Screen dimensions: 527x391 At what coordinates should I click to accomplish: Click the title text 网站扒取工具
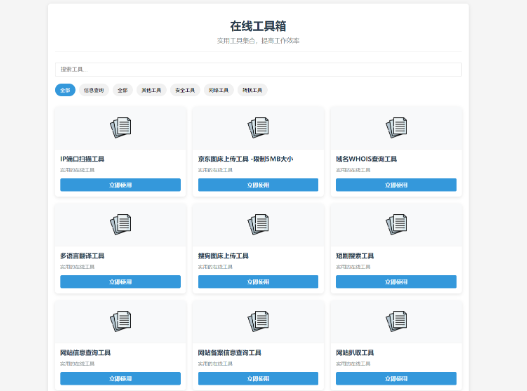pyautogui.click(x=355, y=353)
